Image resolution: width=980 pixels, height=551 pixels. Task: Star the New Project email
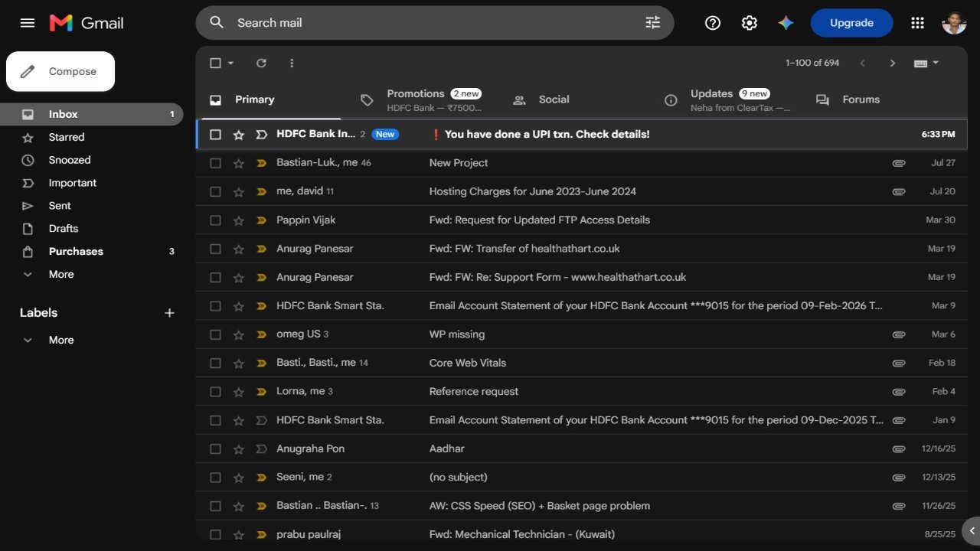pos(238,163)
